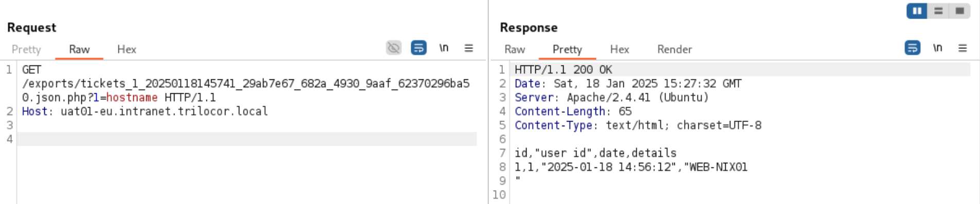This screenshot has height=204, width=980.
Task: Toggle word wrap icon in Response panel
Action: [x=913, y=48]
